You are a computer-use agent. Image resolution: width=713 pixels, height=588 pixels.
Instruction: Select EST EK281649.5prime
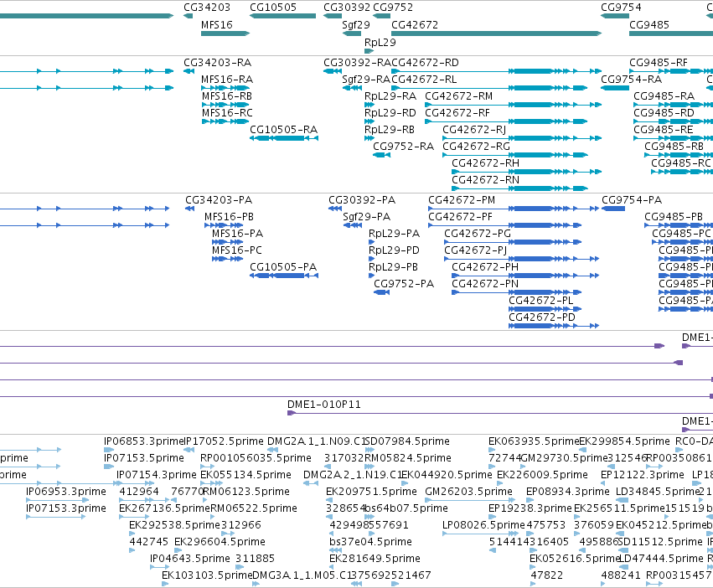click(375, 559)
